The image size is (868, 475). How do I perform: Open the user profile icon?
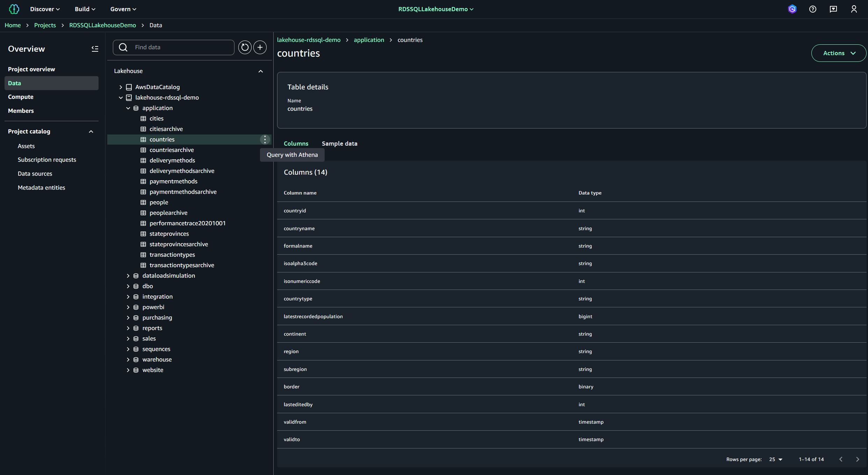[x=854, y=9]
